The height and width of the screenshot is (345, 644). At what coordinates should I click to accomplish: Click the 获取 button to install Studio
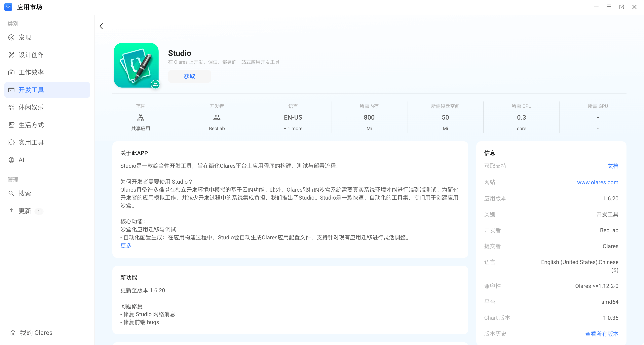(189, 76)
